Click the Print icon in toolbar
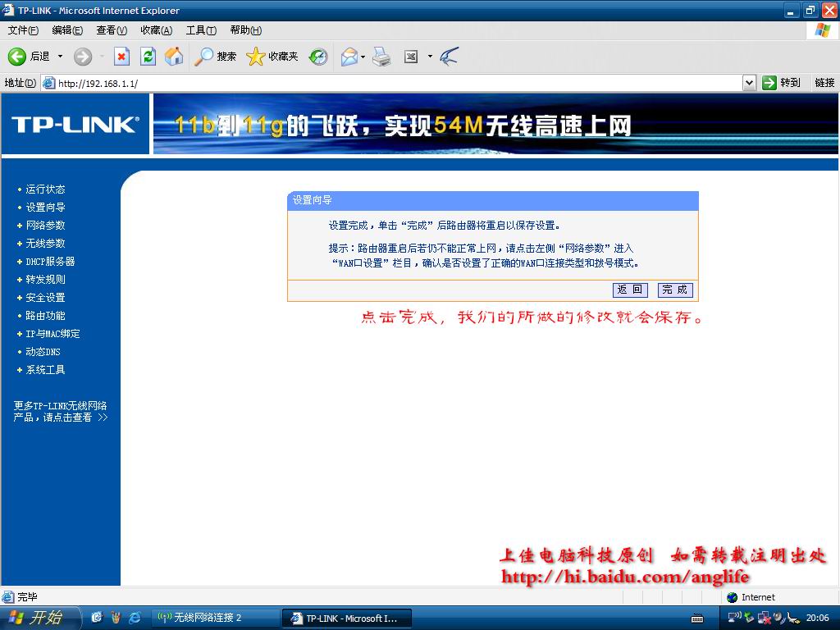840x630 pixels. (x=381, y=57)
